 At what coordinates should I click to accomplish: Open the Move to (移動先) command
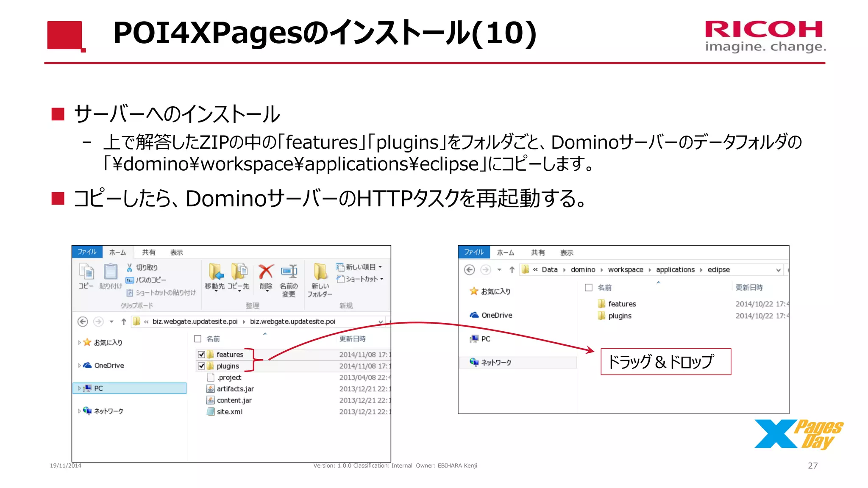pyautogui.click(x=215, y=277)
